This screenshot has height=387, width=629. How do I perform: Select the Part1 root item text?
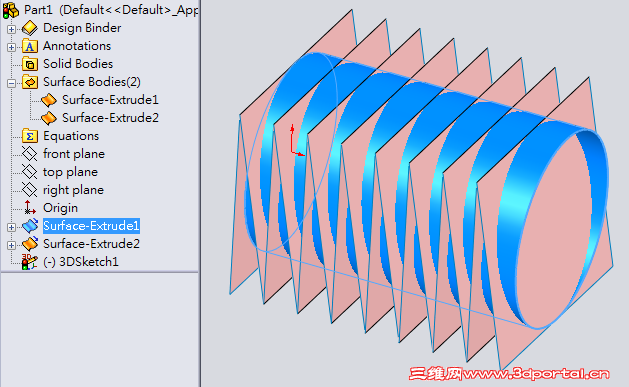coord(111,10)
